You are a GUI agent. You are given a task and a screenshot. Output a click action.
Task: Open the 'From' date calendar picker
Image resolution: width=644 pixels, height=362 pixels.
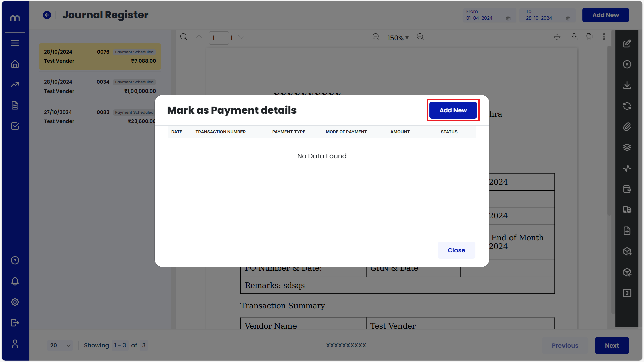pyautogui.click(x=507, y=18)
